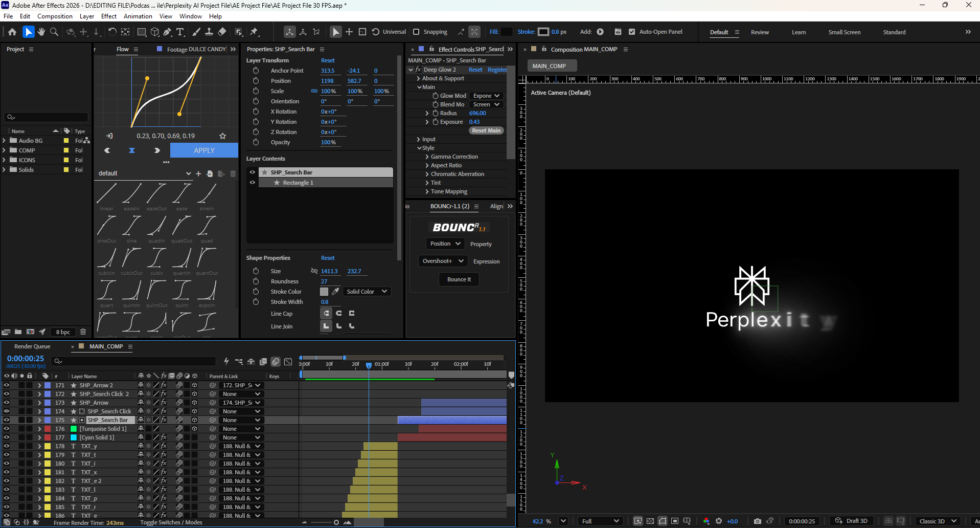Click Reset link in Layer Transform
Image resolution: width=980 pixels, height=528 pixels.
tap(328, 60)
